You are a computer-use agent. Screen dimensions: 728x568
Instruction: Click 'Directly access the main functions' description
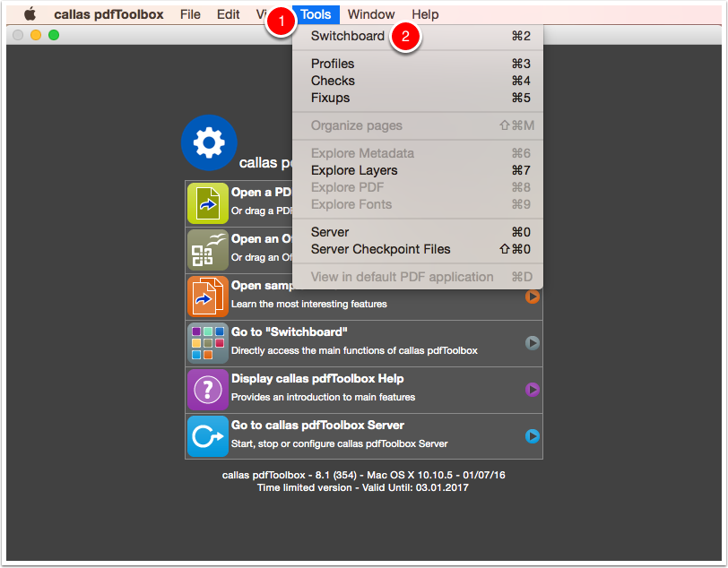click(354, 350)
